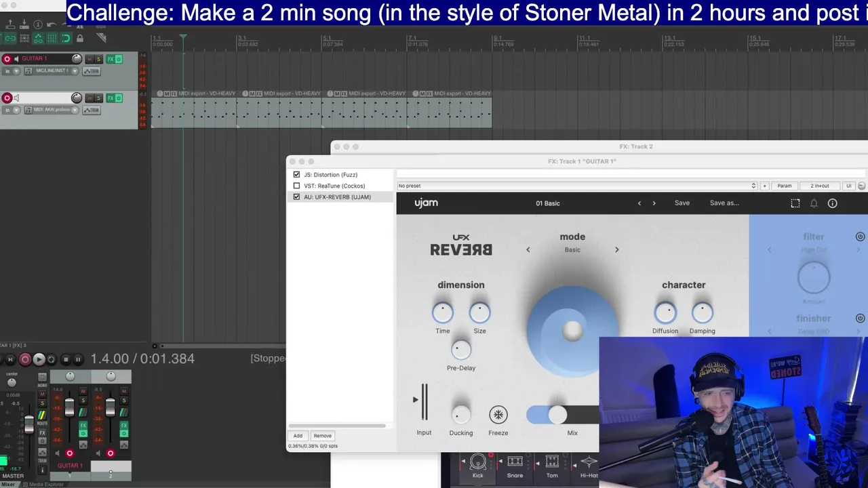
Task: Mute the GUITAR 1 track
Action: pyautogui.click(x=90, y=59)
